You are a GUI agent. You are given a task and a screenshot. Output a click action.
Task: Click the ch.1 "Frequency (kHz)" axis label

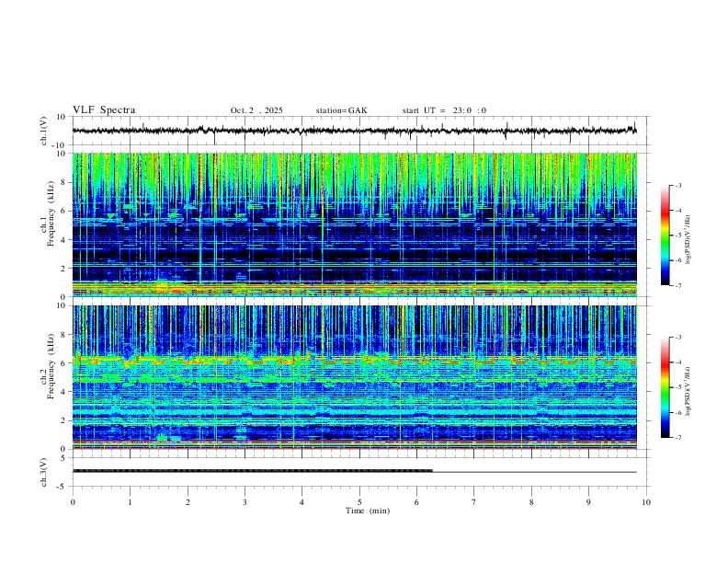[51, 214]
